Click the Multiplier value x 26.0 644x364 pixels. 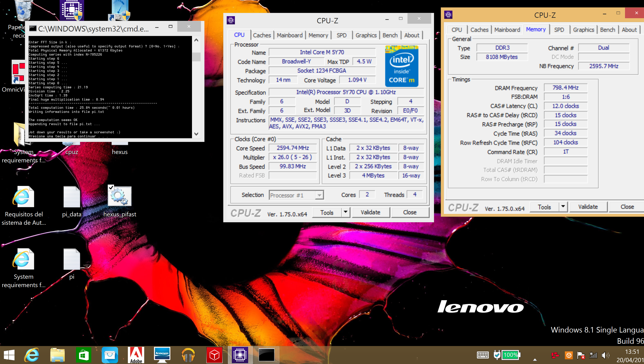[x=293, y=157]
